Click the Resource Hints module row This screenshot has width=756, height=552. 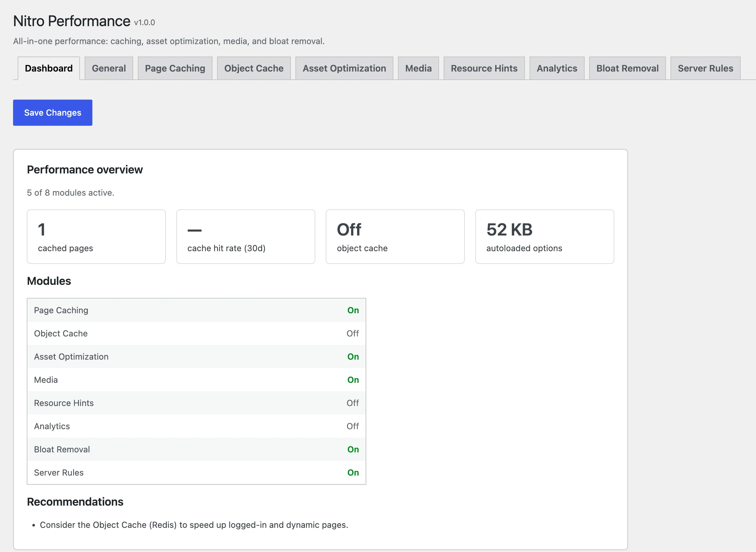point(197,403)
